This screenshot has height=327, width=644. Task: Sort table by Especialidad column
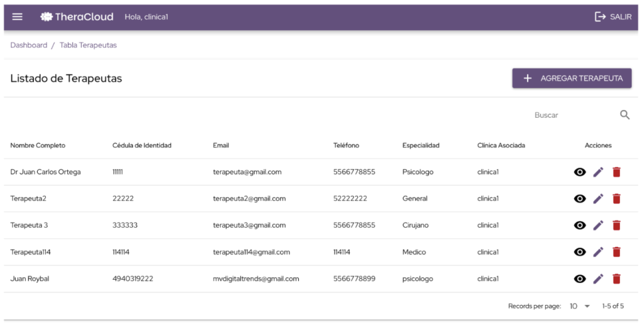click(421, 145)
